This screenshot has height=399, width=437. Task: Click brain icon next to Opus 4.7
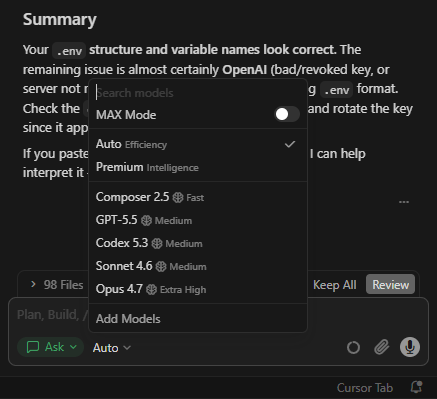pyautogui.click(x=151, y=289)
